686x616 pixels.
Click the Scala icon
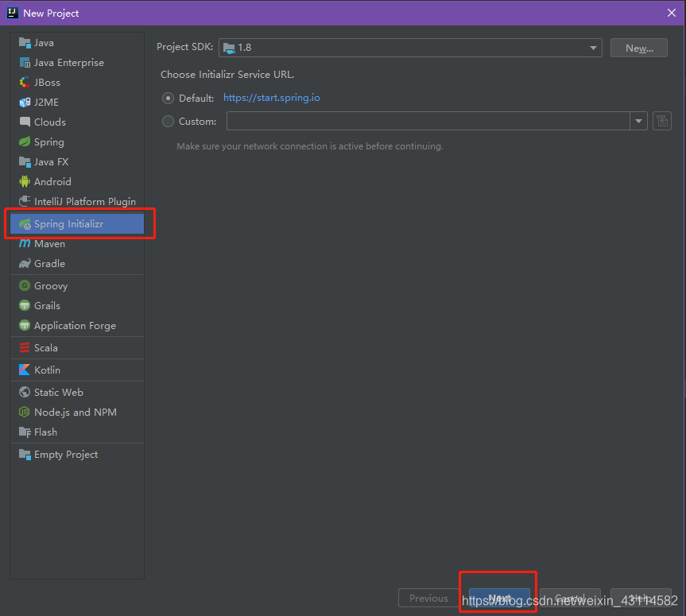[x=25, y=348]
